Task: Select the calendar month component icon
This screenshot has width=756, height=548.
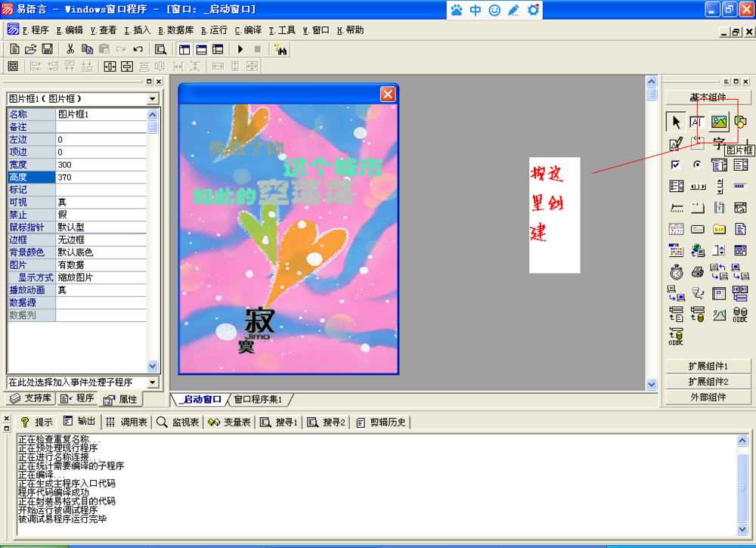Action: pos(676,229)
